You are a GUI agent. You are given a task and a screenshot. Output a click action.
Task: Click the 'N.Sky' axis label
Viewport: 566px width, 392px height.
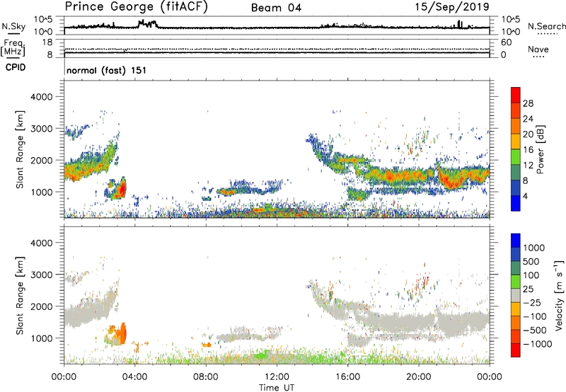(x=13, y=26)
